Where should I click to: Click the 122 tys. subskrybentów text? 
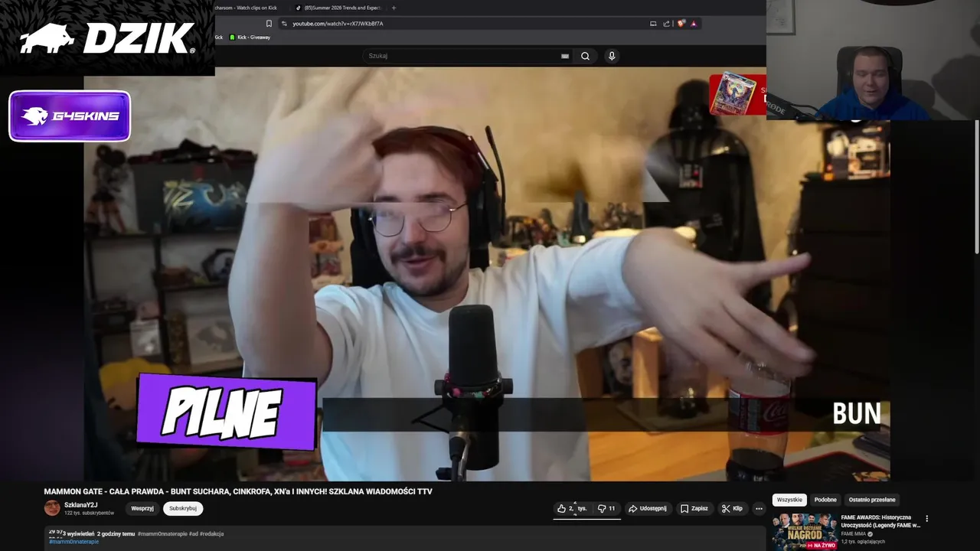click(89, 513)
